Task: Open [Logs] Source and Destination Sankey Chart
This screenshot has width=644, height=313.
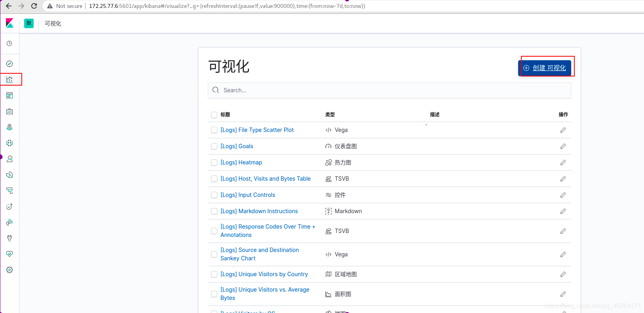Action: [x=260, y=254]
